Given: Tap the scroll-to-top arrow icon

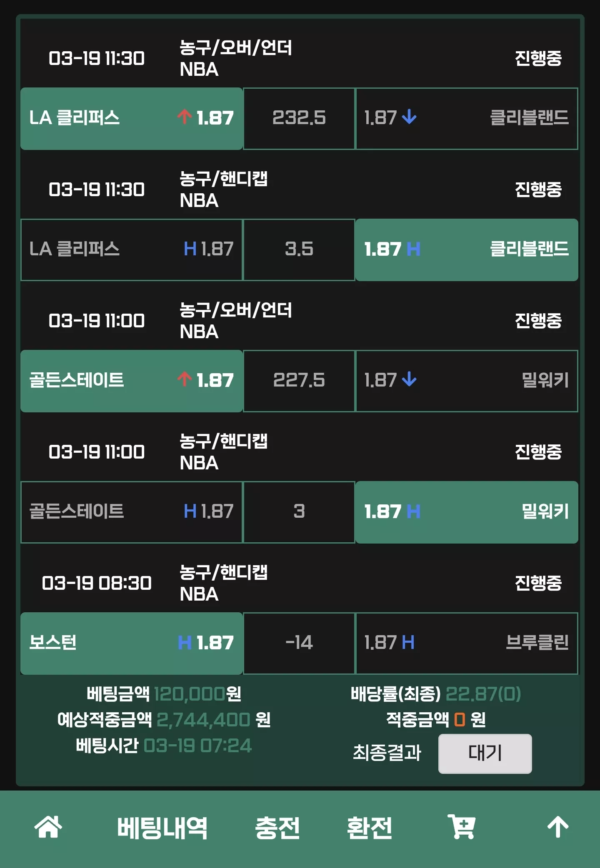Looking at the screenshot, I should click(x=558, y=827).
